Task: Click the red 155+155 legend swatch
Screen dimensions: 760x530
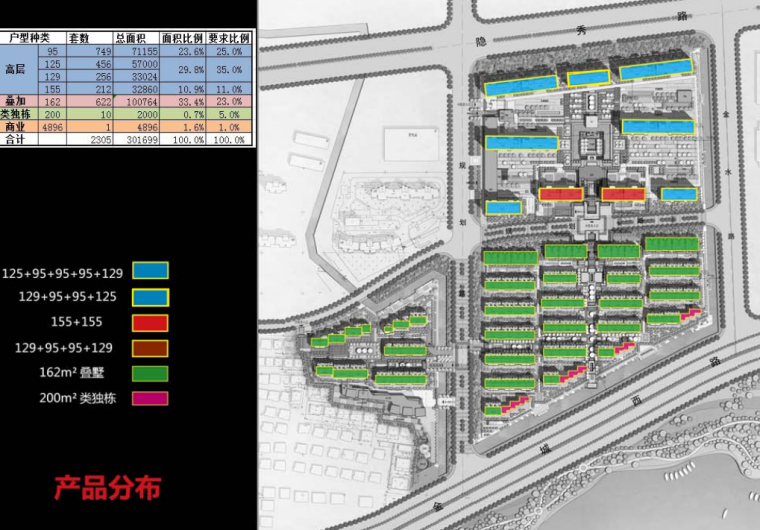Action: click(151, 323)
